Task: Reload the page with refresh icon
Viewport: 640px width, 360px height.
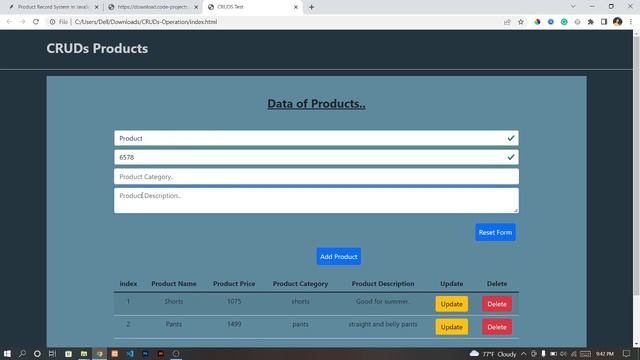Action: [36, 22]
